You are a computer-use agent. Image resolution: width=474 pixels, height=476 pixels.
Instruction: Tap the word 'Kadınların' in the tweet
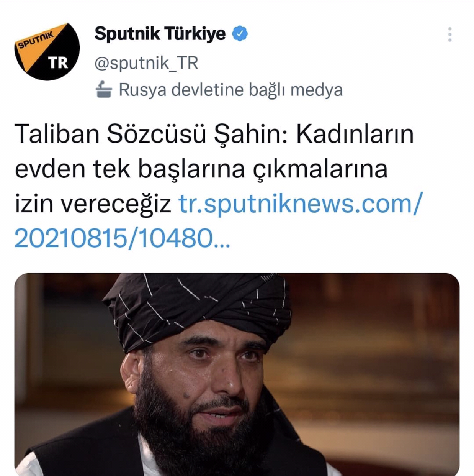coord(355,135)
